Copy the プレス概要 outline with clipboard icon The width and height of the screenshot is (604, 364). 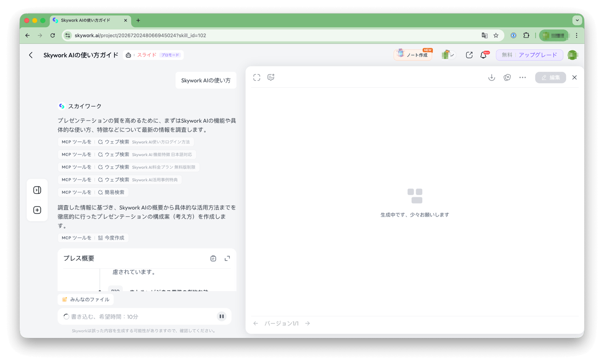pos(213,259)
